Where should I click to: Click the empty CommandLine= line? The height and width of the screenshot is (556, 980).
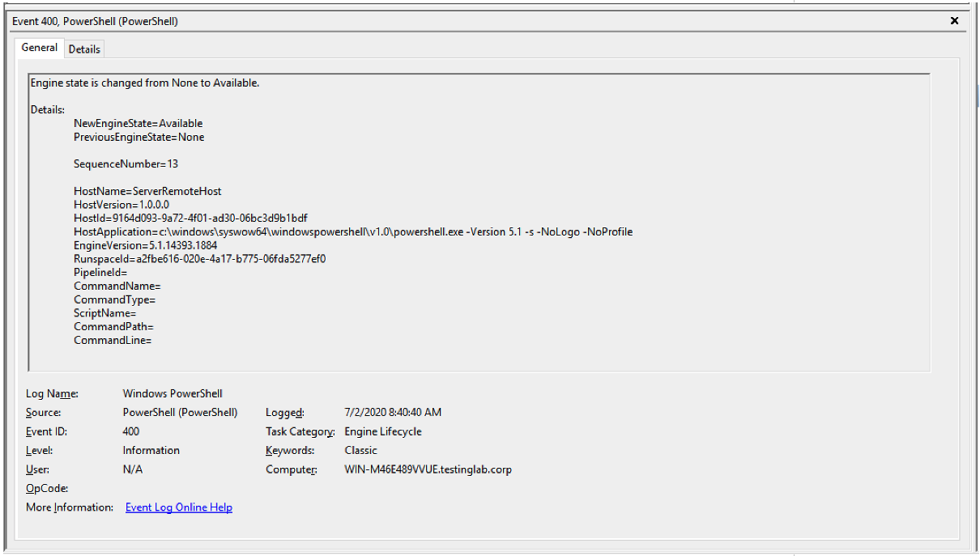(x=113, y=341)
